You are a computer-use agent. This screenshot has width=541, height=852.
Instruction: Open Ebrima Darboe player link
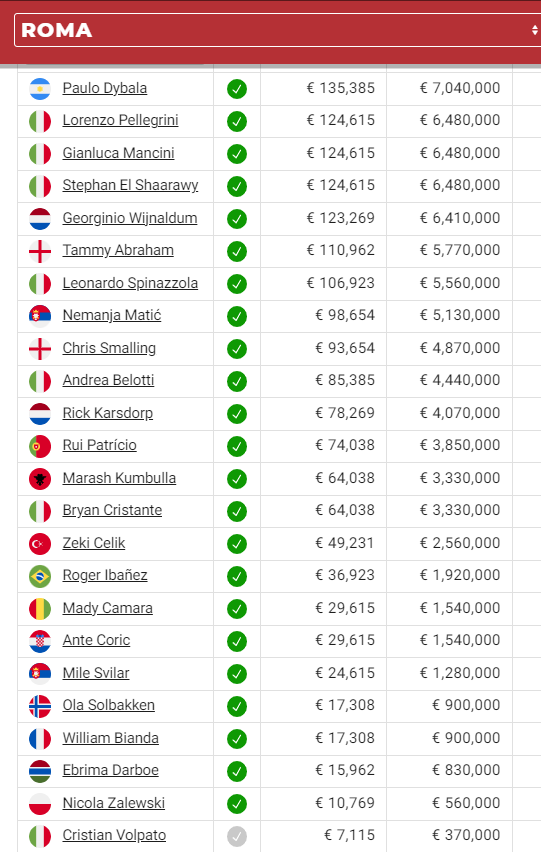click(x=111, y=770)
